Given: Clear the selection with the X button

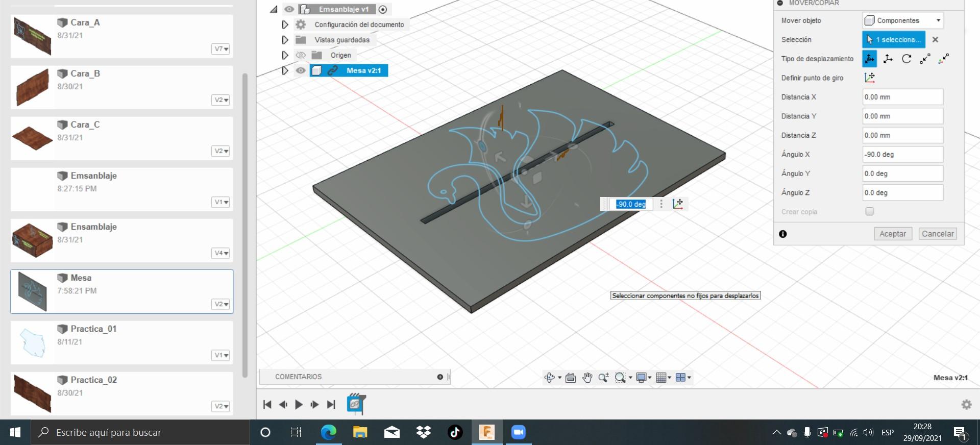Looking at the screenshot, I should click(935, 39).
